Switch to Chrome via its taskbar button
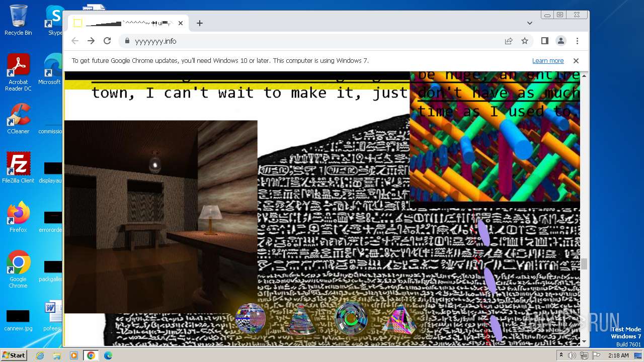Image resolution: width=644 pixels, height=362 pixels. pyautogui.click(x=91, y=355)
